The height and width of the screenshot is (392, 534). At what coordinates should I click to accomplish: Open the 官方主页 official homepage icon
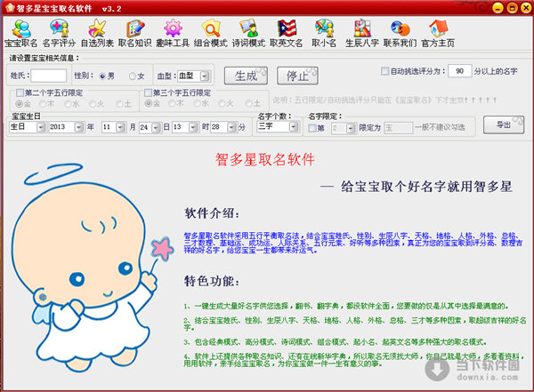438,34
